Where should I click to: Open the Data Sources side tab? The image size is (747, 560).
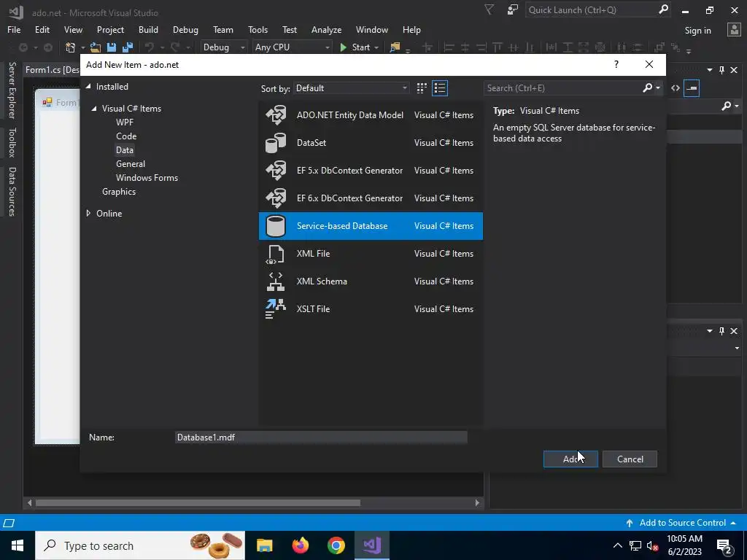coord(12,192)
